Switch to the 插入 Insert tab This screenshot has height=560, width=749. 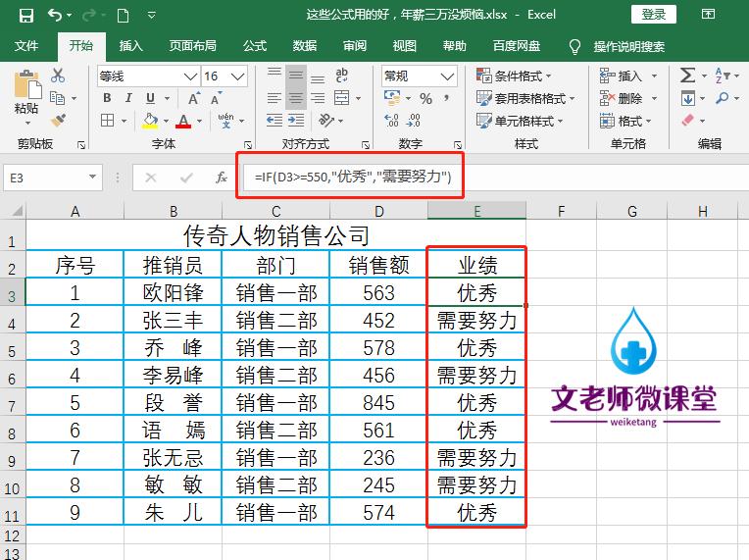click(x=131, y=46)
